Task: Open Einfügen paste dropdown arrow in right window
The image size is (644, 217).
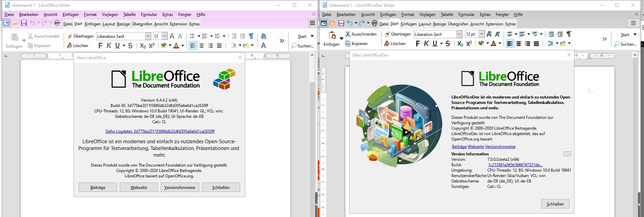Action: [341, 39]
